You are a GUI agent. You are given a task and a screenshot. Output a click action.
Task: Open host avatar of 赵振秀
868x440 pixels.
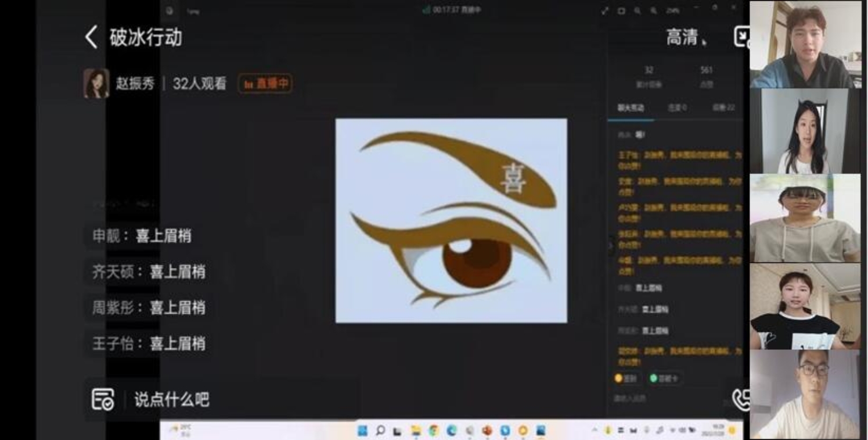tap(96, 83)
